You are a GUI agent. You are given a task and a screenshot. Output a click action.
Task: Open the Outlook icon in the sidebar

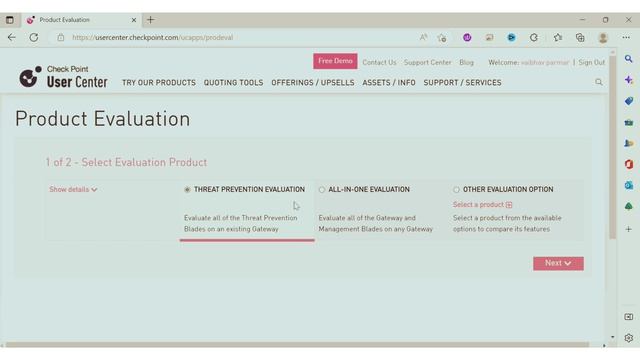(x=629, y=185)
